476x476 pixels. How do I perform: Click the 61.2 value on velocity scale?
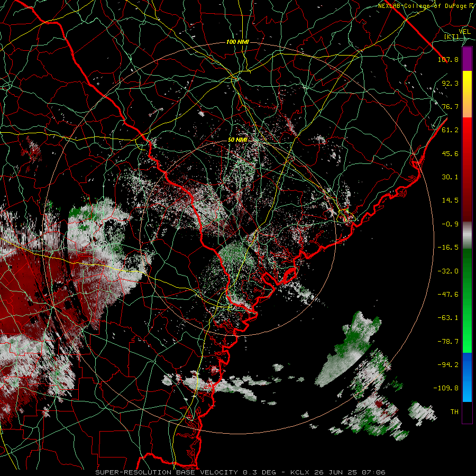[x=450, y=130]
